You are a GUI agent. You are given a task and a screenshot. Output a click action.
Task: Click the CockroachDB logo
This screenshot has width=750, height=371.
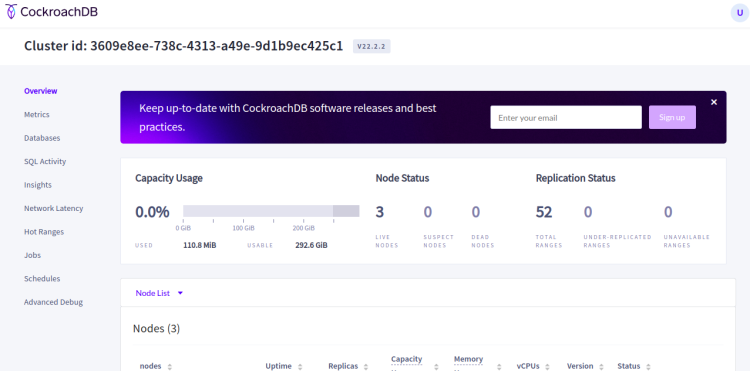(52, 12)
